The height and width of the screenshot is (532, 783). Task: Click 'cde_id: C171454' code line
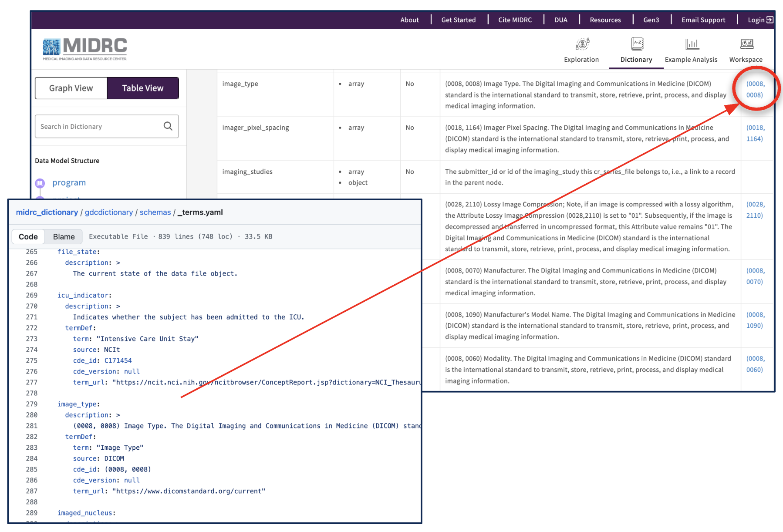click(x=102, y=360)
